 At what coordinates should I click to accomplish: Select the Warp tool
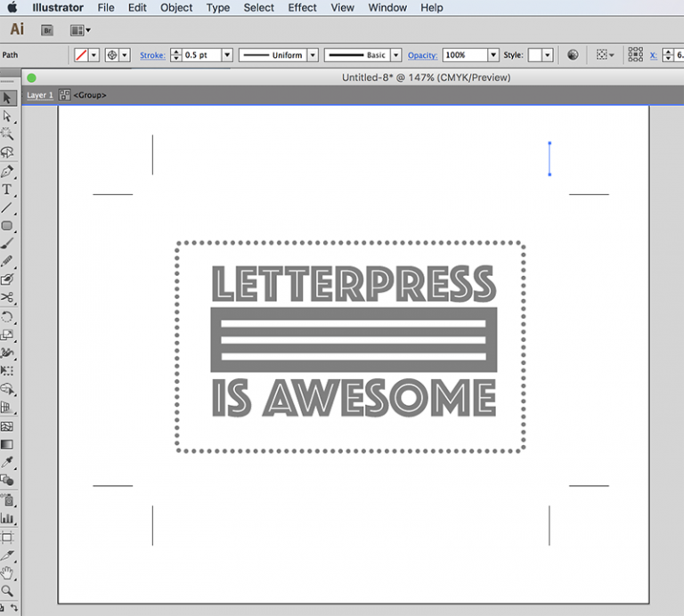tap(7, 353)
